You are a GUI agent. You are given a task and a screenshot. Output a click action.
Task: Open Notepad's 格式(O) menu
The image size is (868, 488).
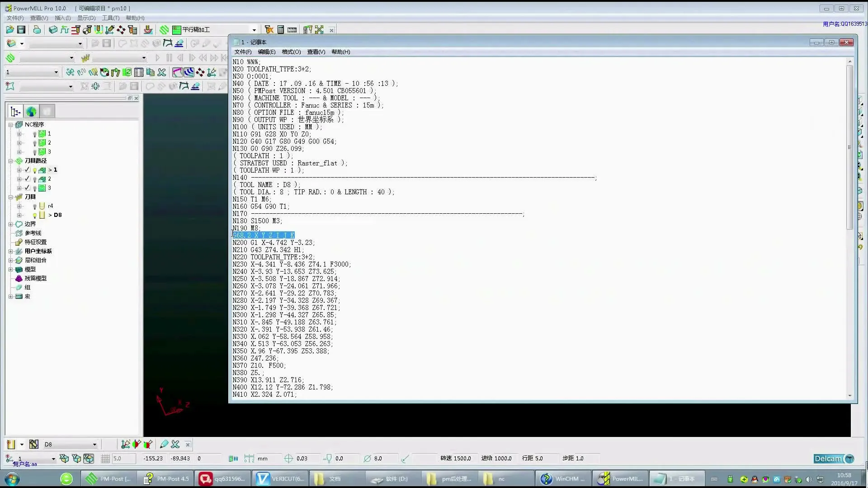[291, 52]
